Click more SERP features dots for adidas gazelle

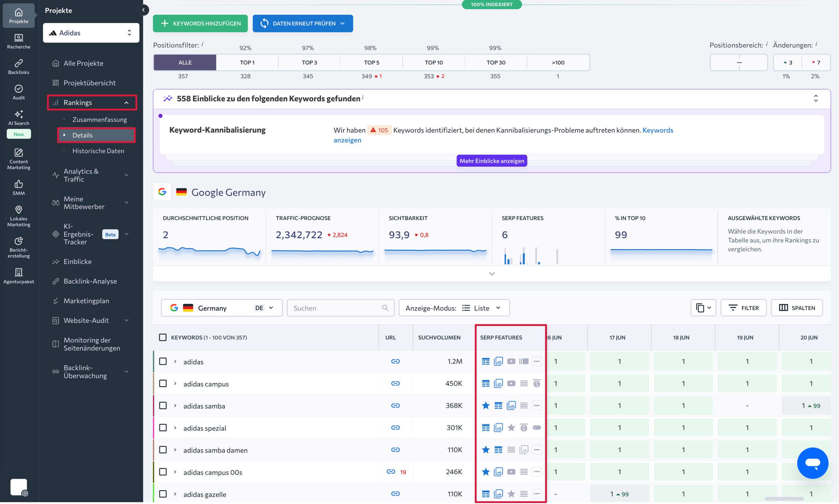537,494
